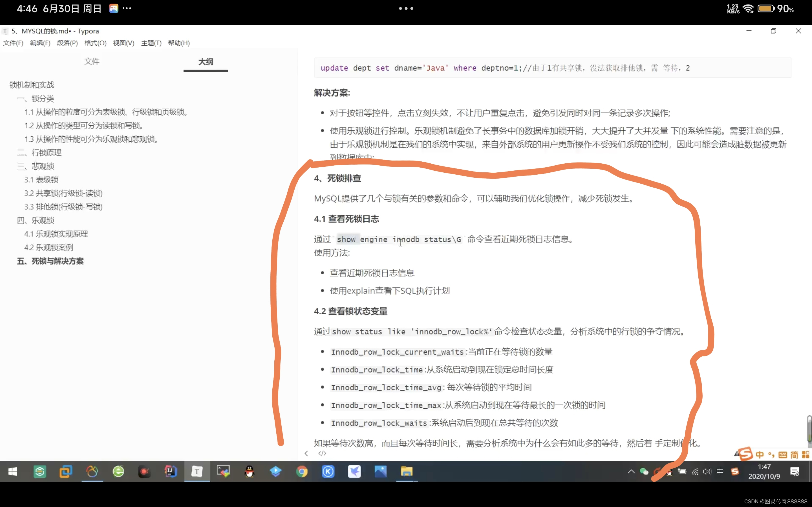
Task: Toggle Sogou simplified/traditional character button
Action: 794,455
